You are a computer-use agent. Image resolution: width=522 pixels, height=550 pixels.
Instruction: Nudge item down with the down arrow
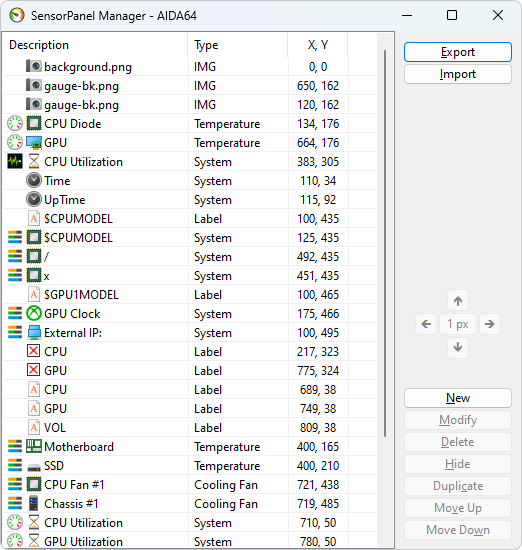pos(458,347)
